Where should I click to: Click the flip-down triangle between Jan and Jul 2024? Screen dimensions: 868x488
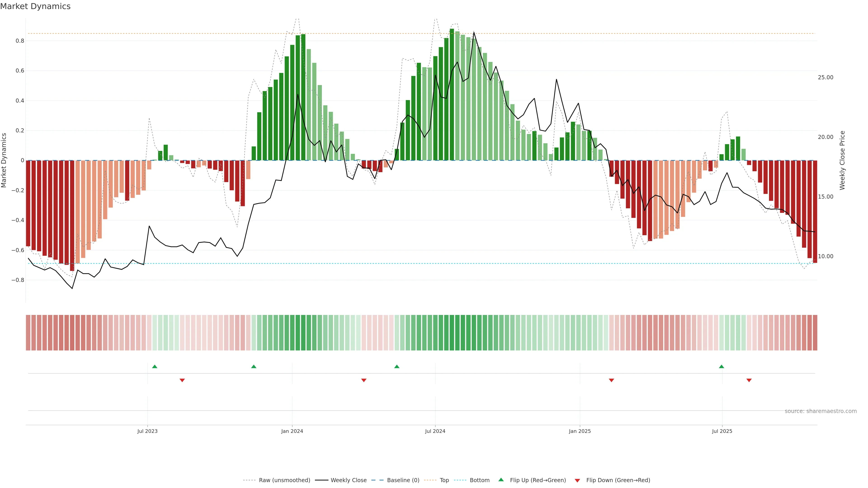[364, 380]
